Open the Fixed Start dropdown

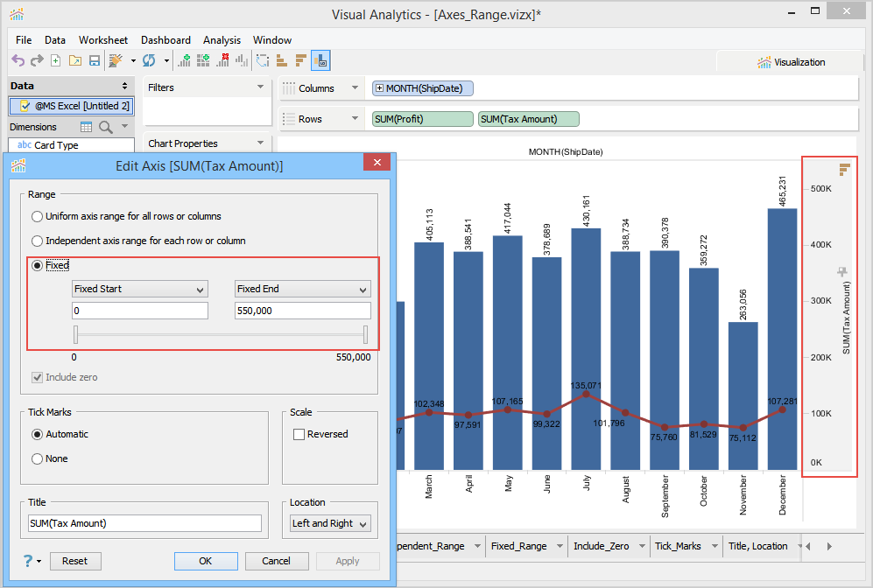coord(140,289)
